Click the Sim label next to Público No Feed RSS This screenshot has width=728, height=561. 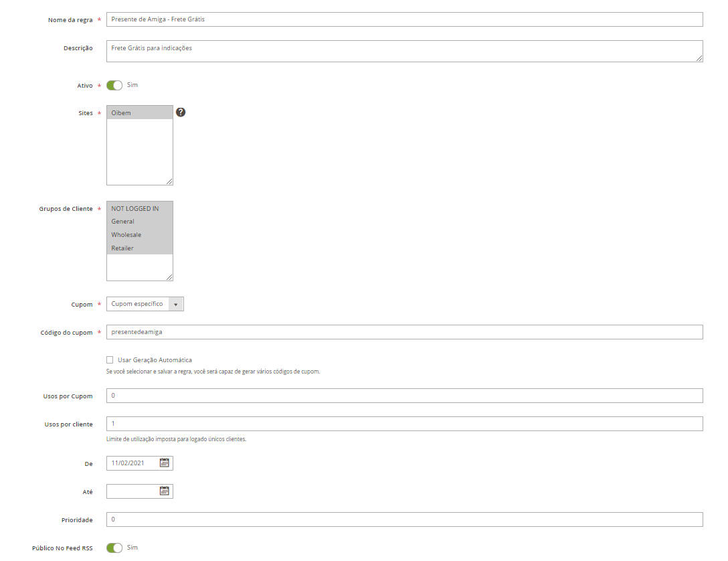(132, 548)
